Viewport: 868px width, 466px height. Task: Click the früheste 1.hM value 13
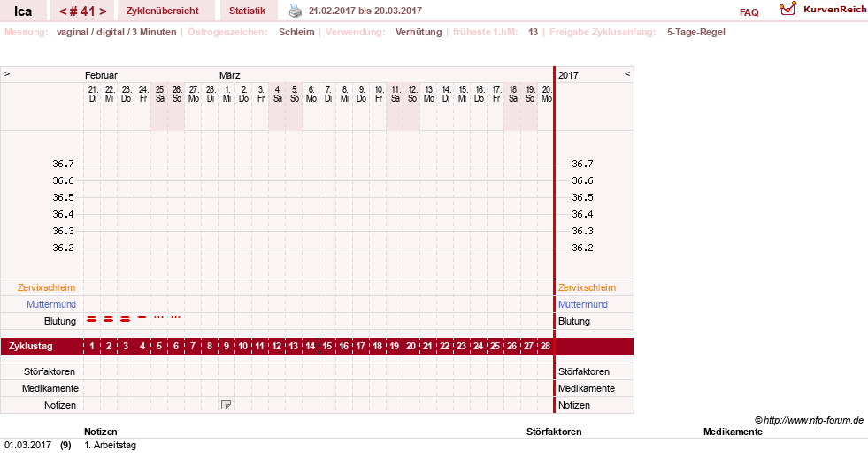click(533, 32)
